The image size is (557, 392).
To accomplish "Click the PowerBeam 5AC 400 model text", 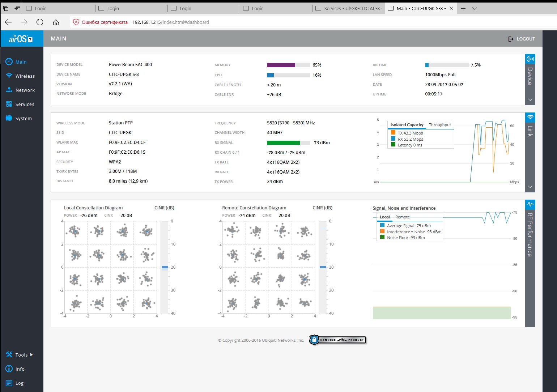I will pos(130,65).
